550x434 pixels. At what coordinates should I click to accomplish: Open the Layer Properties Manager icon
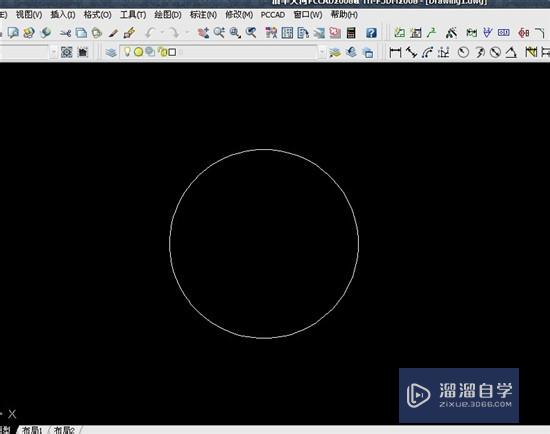tap(111, 53)
